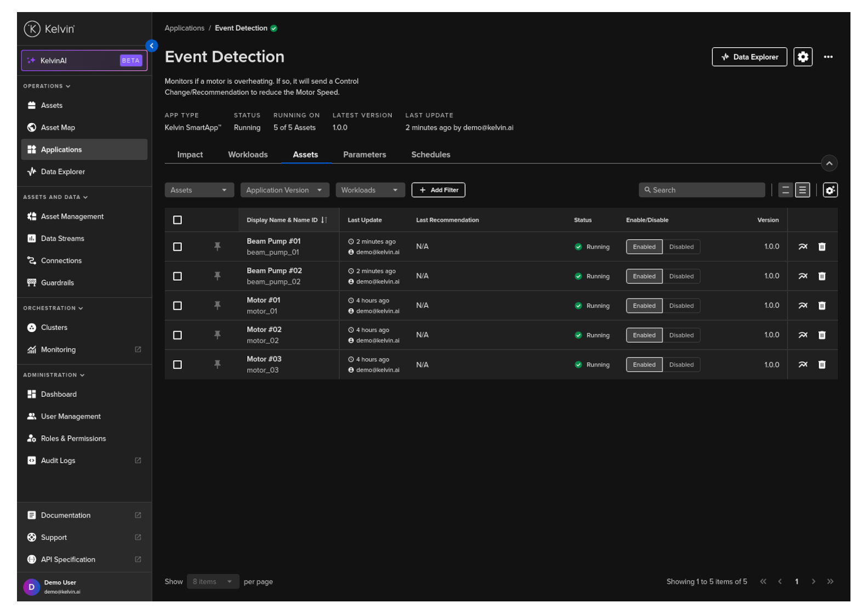868x614 pixels.
Task: Delete Motor #03 using its trash icon
Action: coord(821,365)
